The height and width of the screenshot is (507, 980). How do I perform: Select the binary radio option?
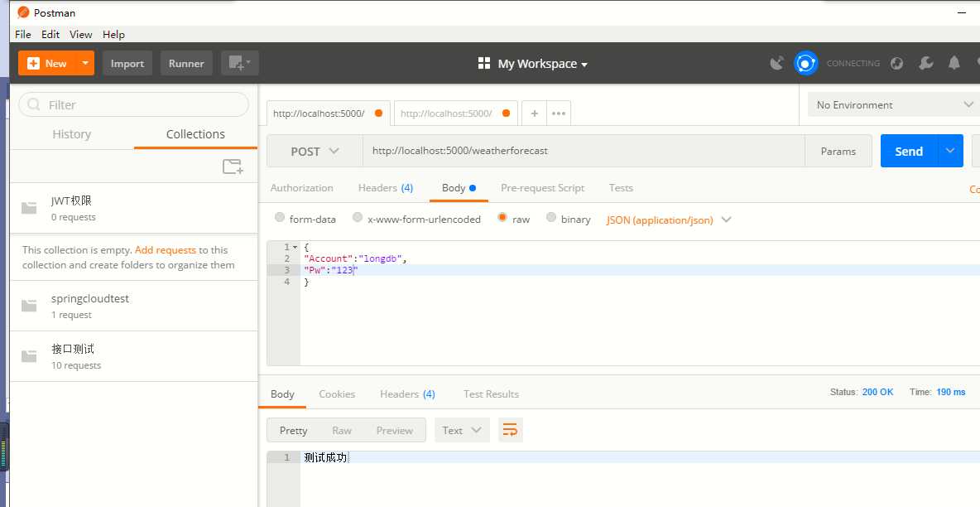(550, 217)
